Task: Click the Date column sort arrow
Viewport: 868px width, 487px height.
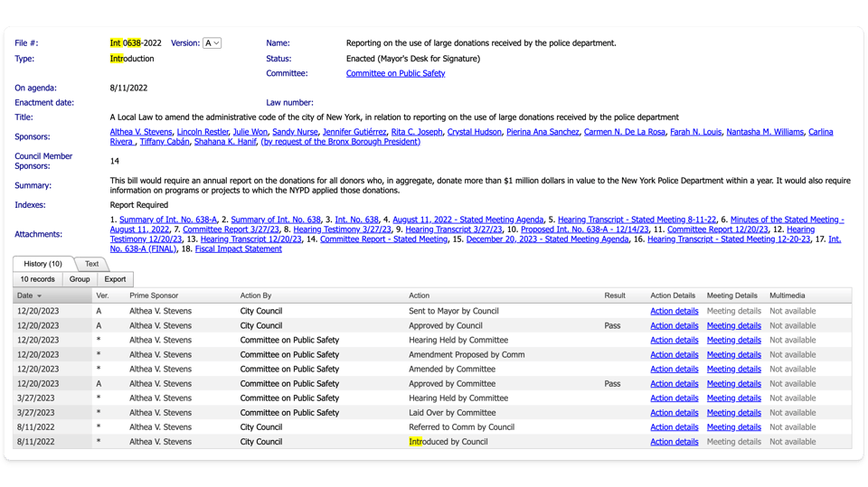Action: [39, 296]
